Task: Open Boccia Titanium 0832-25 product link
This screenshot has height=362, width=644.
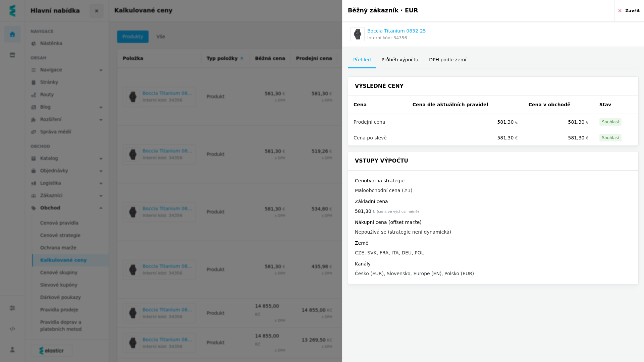Action: click(x=396, y=31)
